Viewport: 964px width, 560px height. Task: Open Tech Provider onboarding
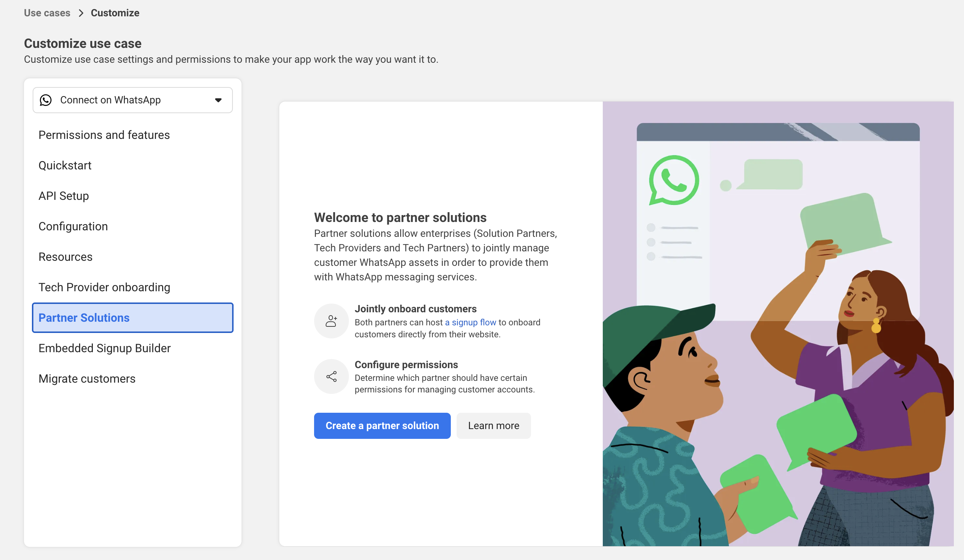coord(104,287)
